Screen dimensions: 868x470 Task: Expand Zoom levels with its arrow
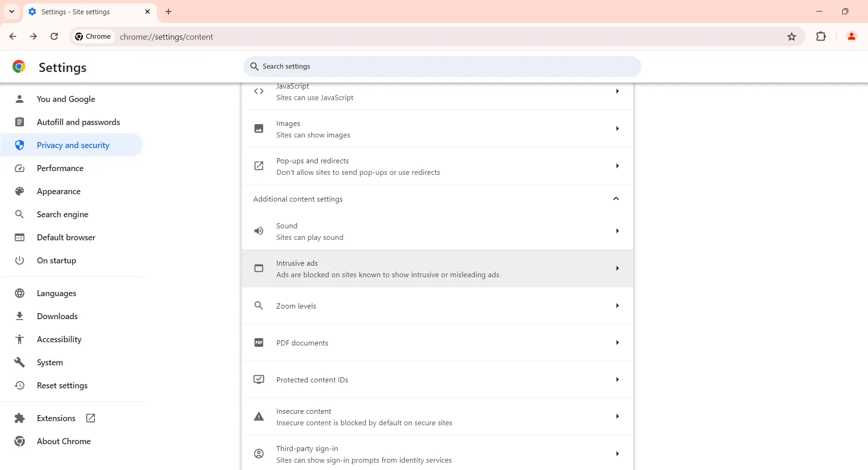(x=617, y=306)
